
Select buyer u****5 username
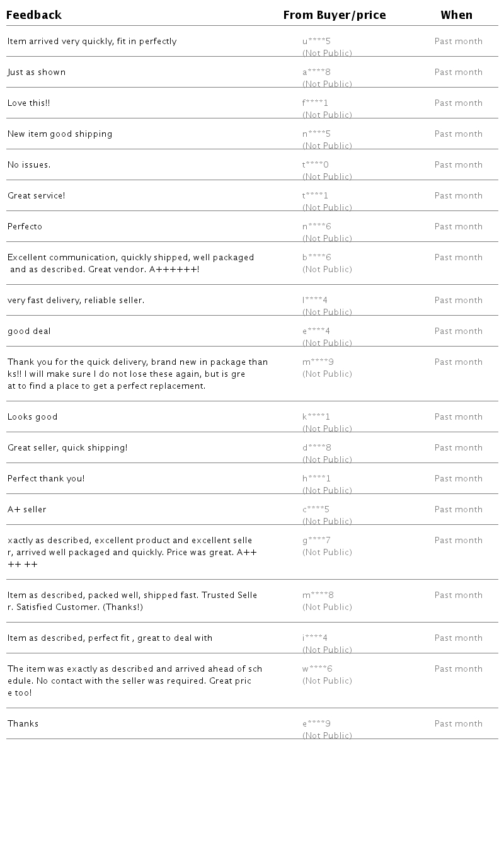pos(316,42)
